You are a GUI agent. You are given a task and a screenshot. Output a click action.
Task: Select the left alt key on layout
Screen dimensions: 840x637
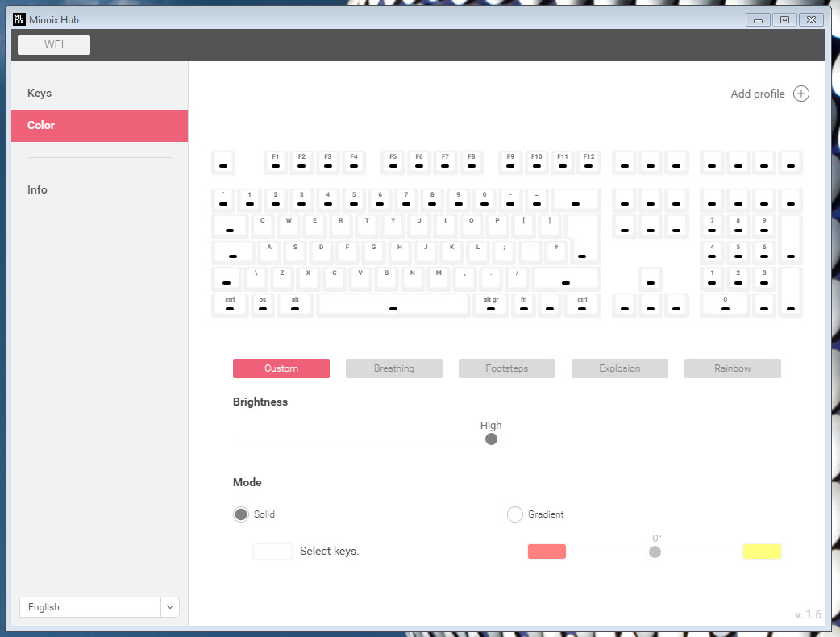[x=295, y=305]
